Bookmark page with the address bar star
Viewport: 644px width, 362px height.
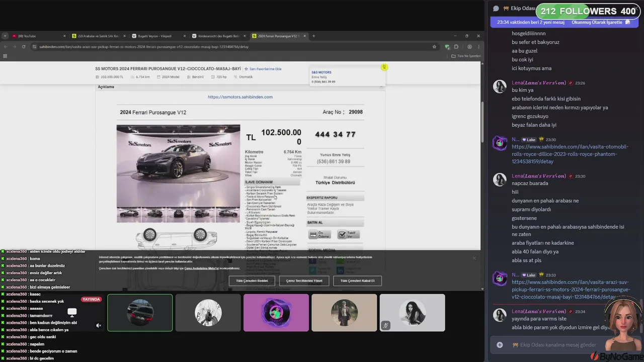[434, 47]
